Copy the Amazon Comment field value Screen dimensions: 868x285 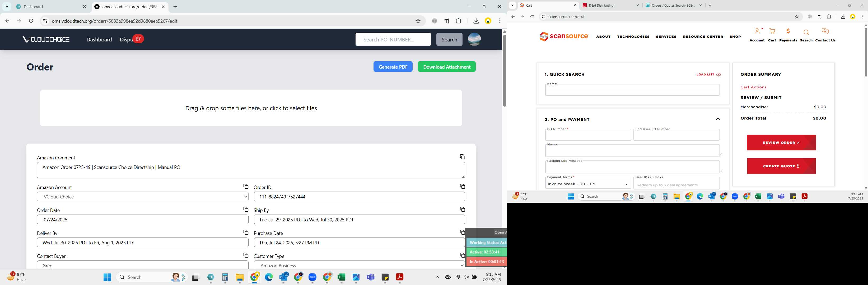point(462,157)
